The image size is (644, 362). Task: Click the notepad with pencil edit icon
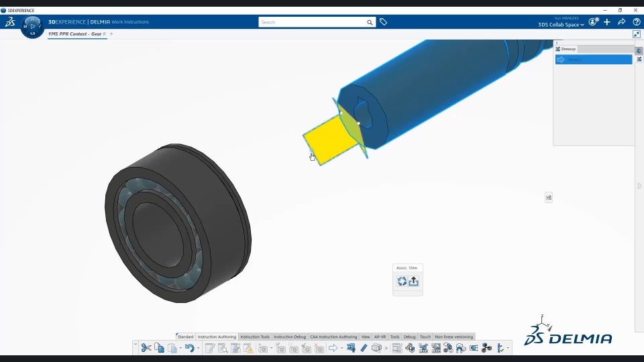click(x=210, y=349)
